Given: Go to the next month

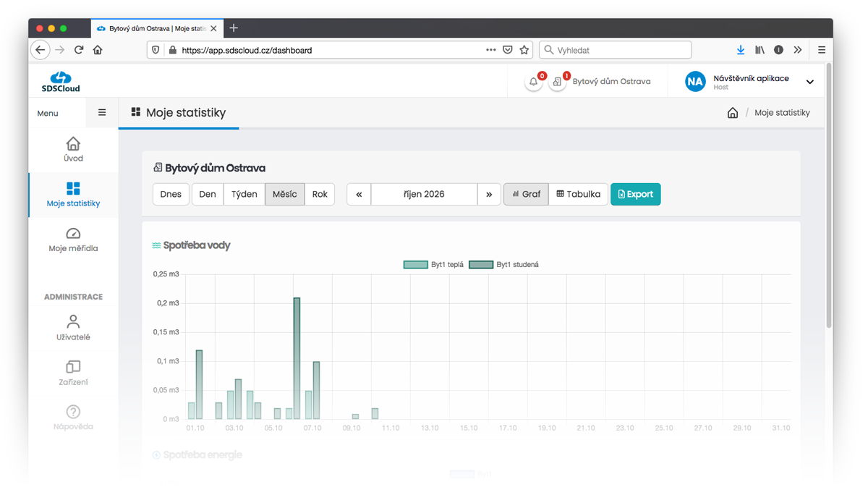Looking at the screenshot, I should [x=489, y=194].
